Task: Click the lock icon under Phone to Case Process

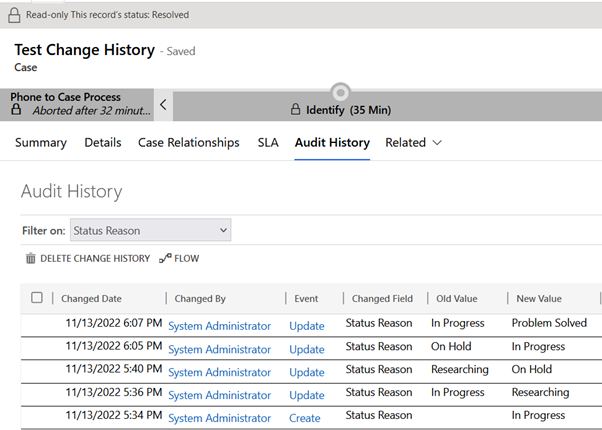Action: coord(16,110)
